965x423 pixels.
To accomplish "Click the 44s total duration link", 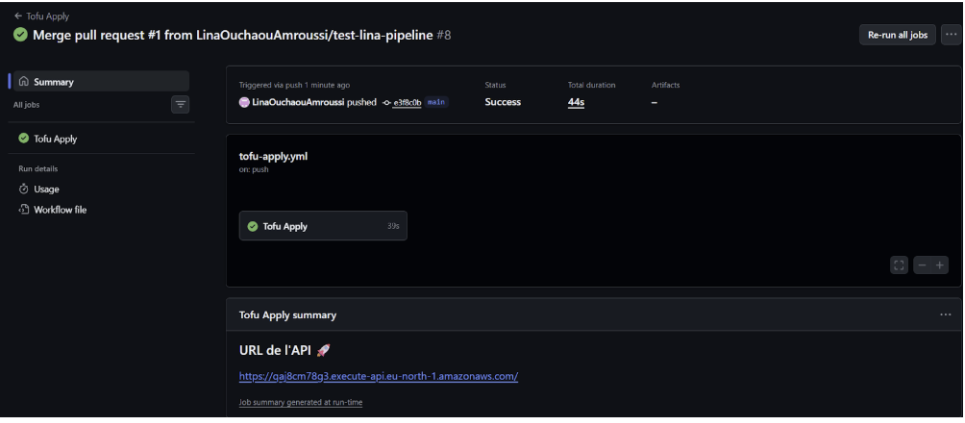I will point(576,102).
